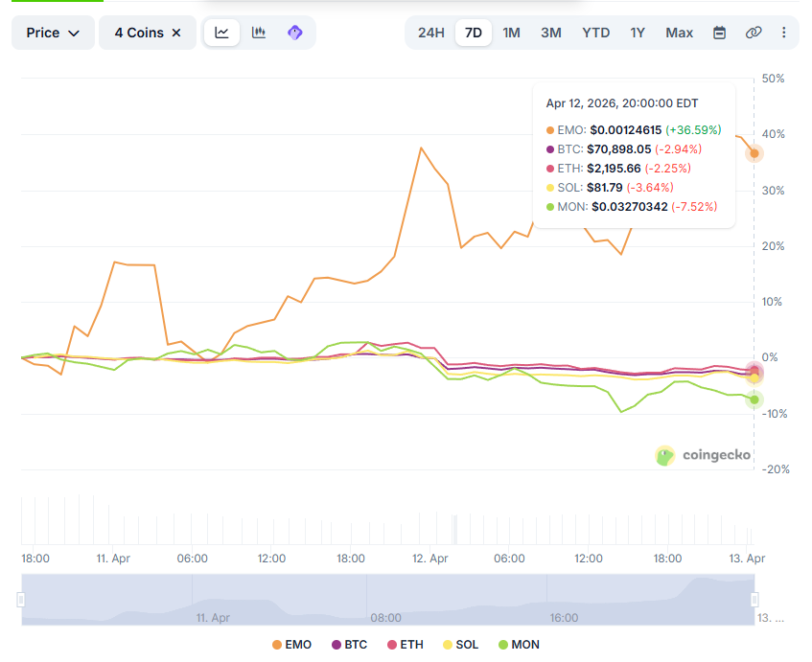Click the BTC price value $70,898.05
Image resolution: width=812 pixels, height=662 pixels.
619,149
